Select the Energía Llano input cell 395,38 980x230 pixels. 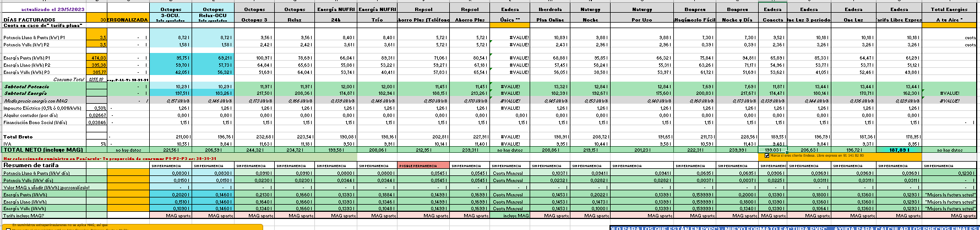[x=97, y=65]
